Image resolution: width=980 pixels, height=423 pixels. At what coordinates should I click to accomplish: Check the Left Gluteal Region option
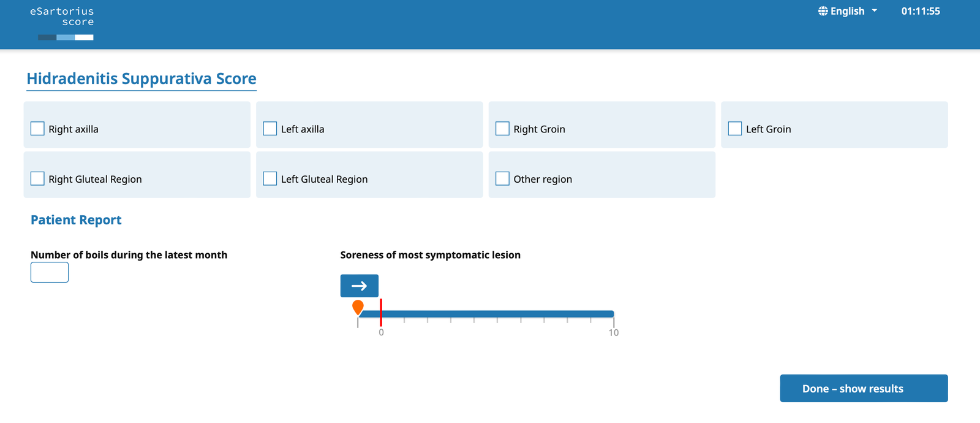(x=270, y=178)
